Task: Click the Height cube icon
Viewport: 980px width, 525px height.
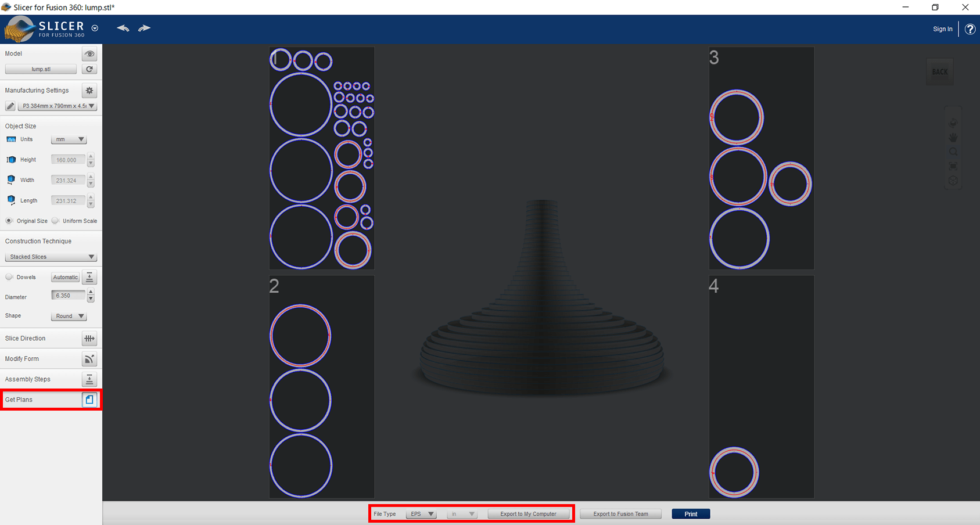Action: 11,160
